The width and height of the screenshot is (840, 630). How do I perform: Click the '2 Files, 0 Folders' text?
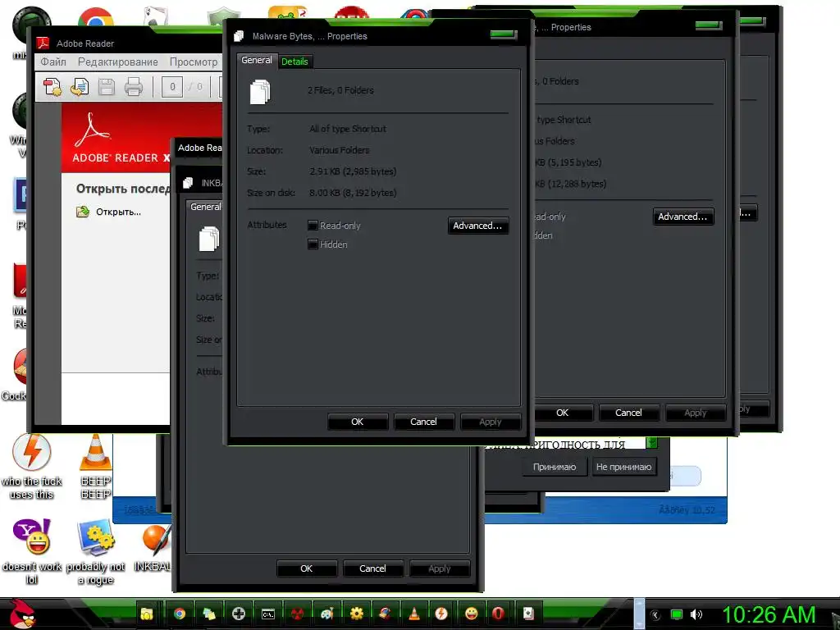pyautogui.click(x=340, y=90)
